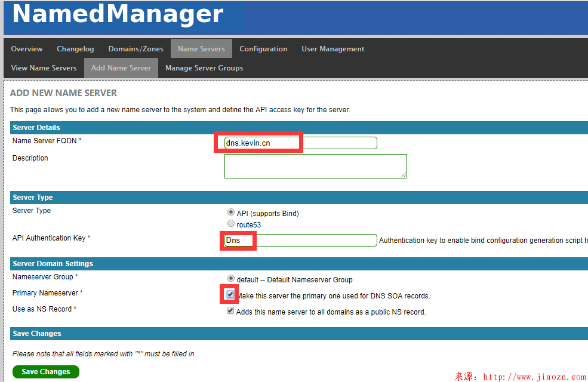Screen dimensions: 588x382
Task: Grab the Description box resize handle
Action: tap(404, 175)
